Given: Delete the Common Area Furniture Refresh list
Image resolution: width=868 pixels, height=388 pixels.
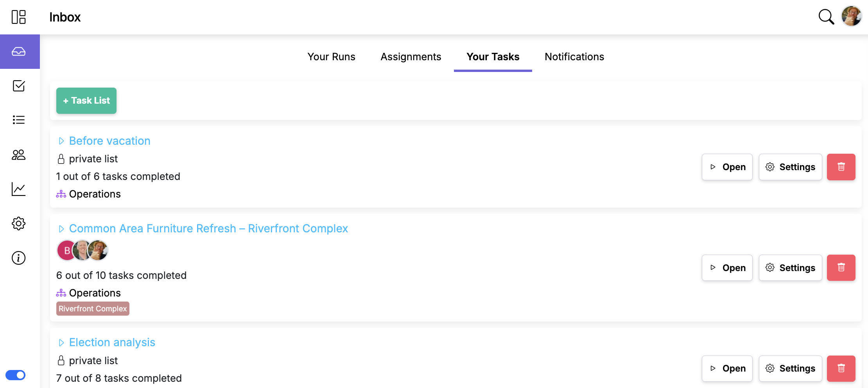Looking at the screenshot, I should pyautogui.click(x=841, y=268).
